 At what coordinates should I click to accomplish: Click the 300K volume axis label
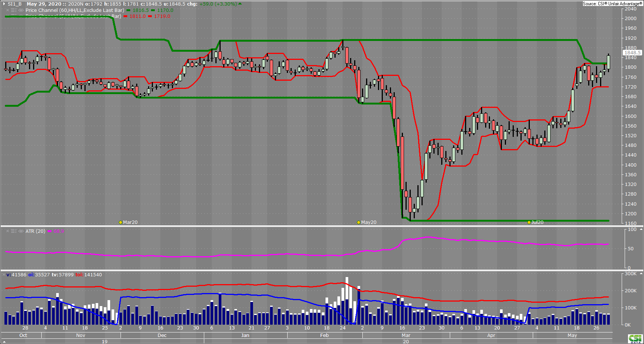pos(631,274)
